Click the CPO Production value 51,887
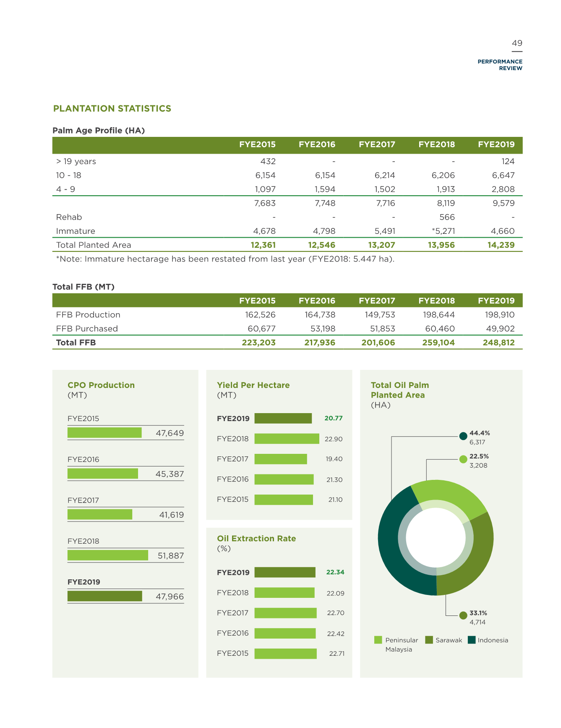 170,556
